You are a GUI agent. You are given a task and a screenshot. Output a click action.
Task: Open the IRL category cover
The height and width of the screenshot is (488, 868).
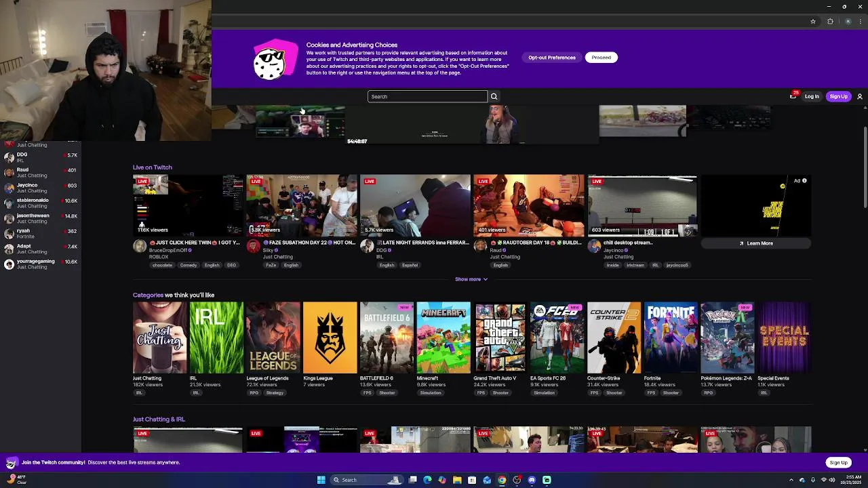216,338
